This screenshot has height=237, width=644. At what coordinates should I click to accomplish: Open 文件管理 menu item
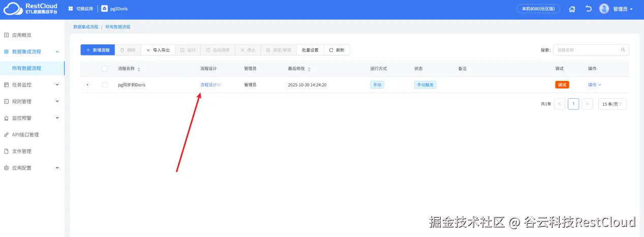click(21, 151)
